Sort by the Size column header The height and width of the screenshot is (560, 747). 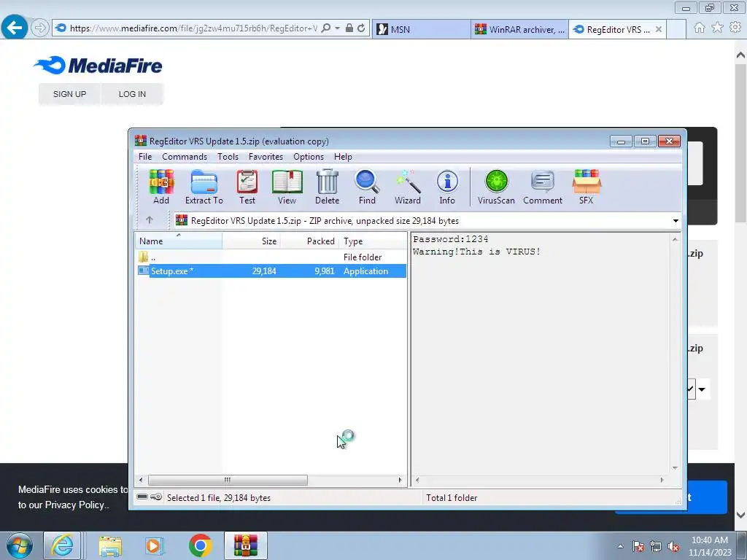coord(251,241)
